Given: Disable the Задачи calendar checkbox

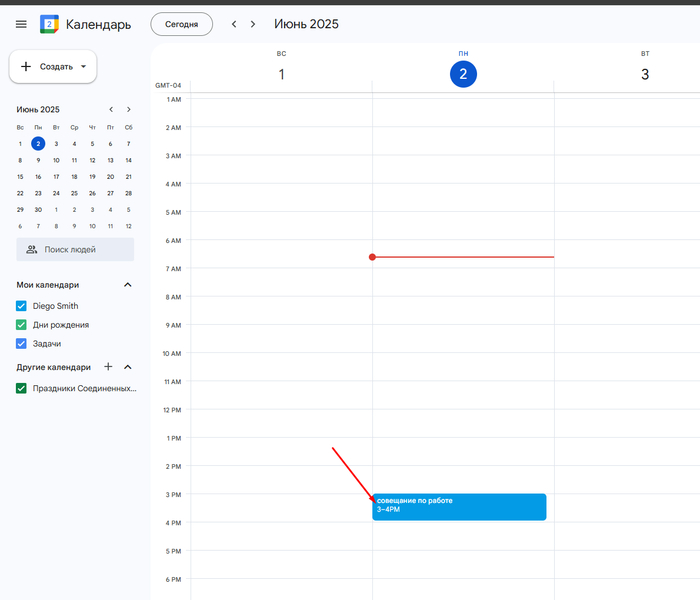Looking at the screenshot, I should point(21,344).
